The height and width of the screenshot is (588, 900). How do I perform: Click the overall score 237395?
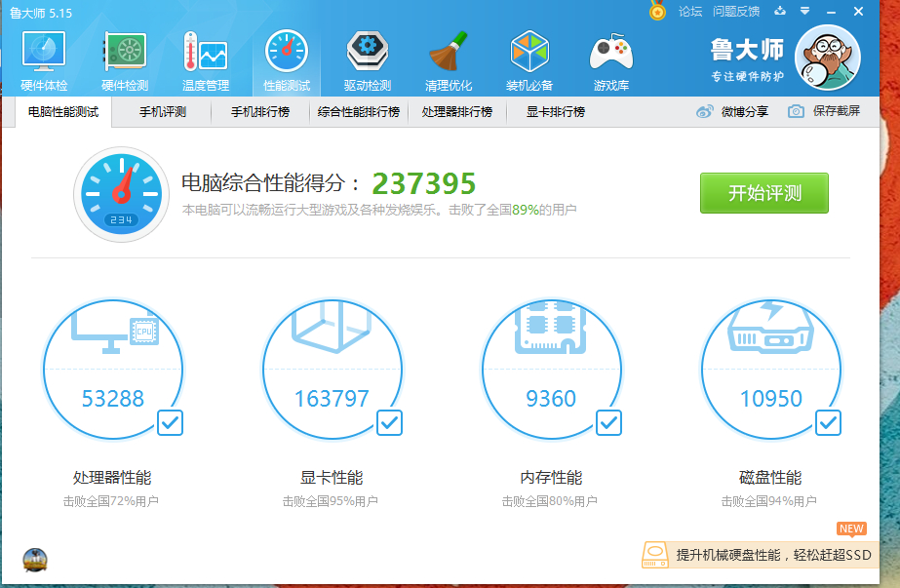pos(423,183)
